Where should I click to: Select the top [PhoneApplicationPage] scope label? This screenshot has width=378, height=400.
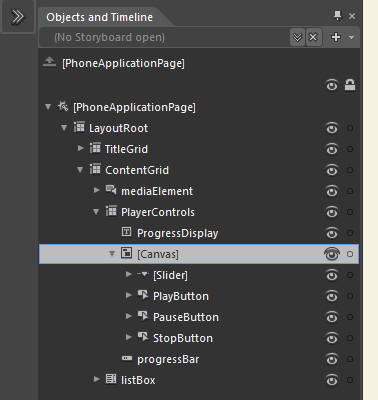point(123,63)
